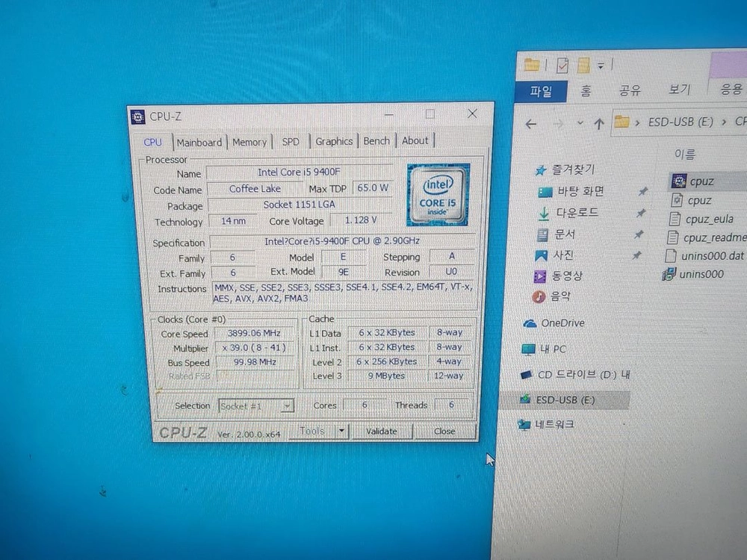Open the Memory tab in CPU-Z
747x560 pixels.
(x=249, y=142)
